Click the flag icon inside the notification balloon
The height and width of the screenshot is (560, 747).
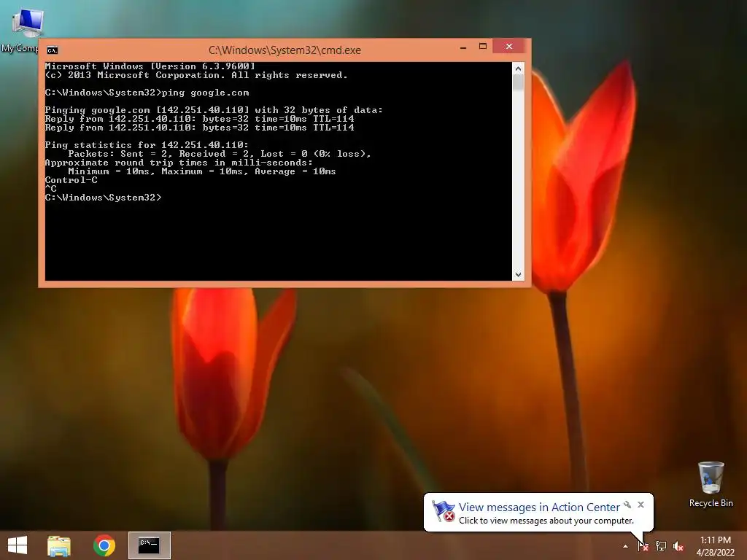coord(443,511)
